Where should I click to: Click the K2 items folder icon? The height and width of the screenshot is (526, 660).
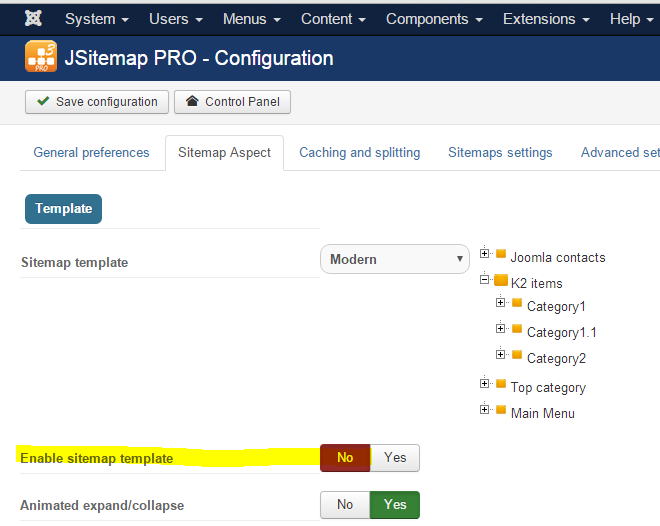point(501,280)
